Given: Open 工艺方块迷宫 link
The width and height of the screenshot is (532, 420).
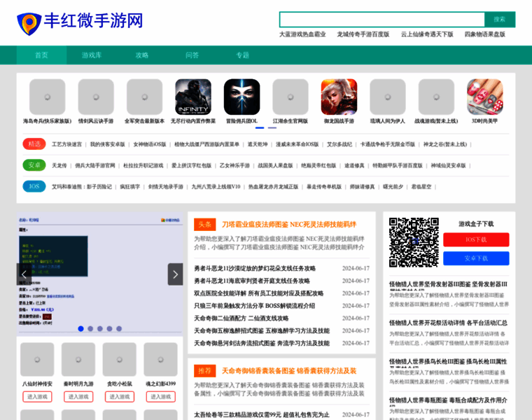Looking at the screenshot, I should click(66, 144).
